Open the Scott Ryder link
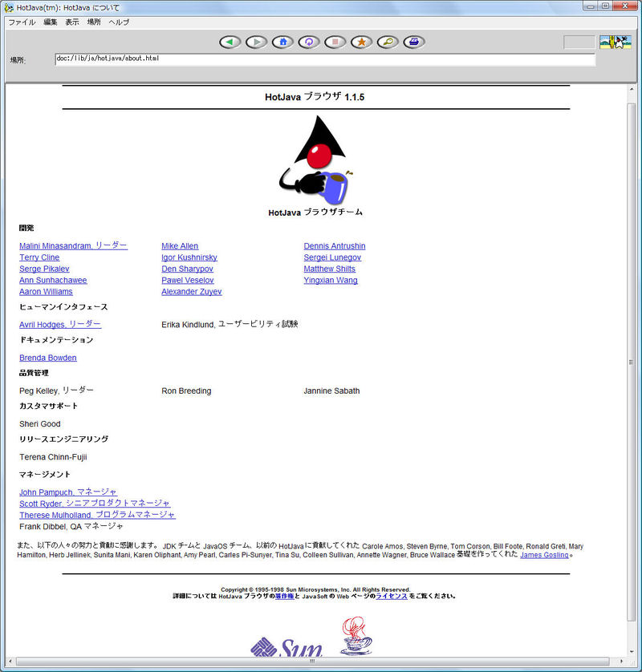This screenshot has width=642, height=672. coord(95,504)
